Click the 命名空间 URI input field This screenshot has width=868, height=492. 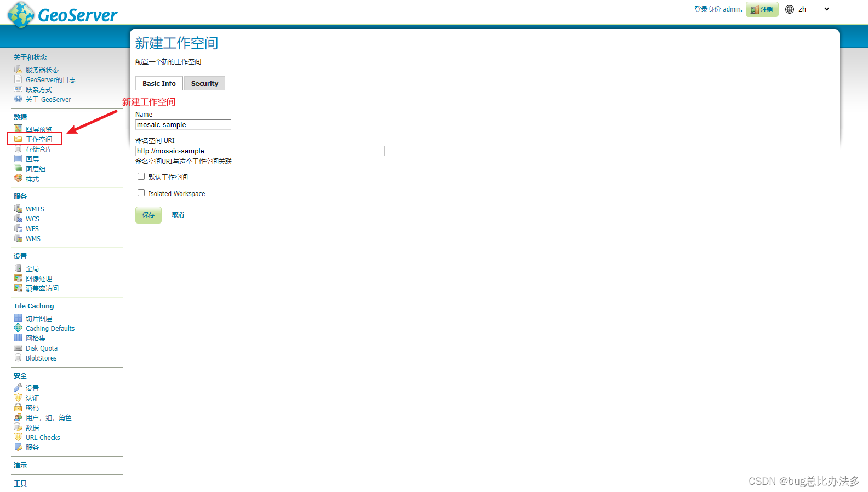click(x=260, y=151)
